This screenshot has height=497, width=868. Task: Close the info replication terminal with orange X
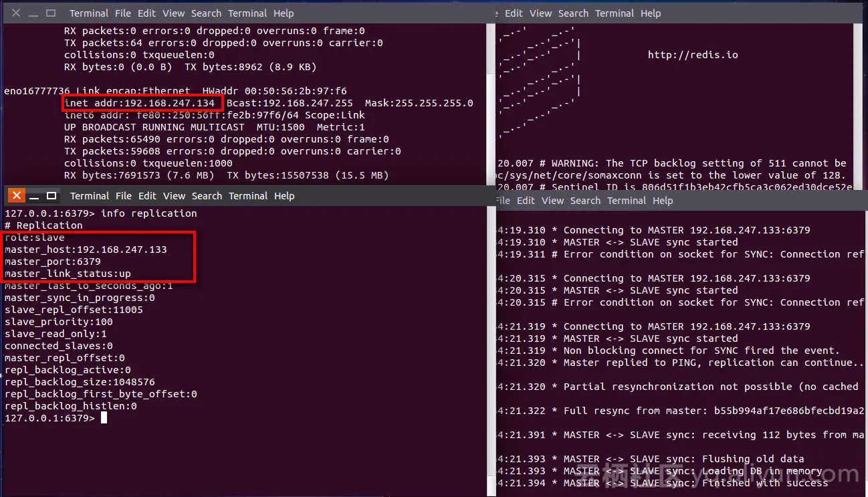pos(17,196)
